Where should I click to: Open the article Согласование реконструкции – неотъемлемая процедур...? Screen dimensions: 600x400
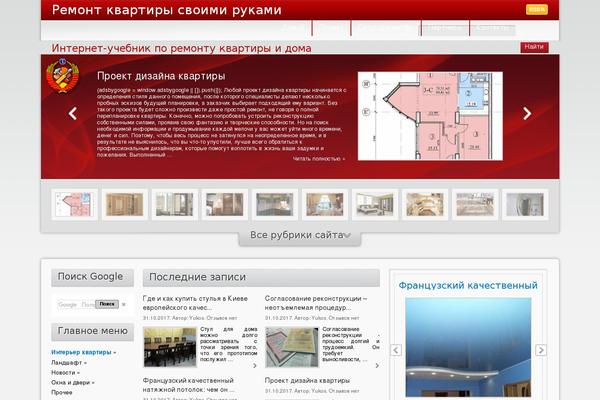[x=316, y=303]
